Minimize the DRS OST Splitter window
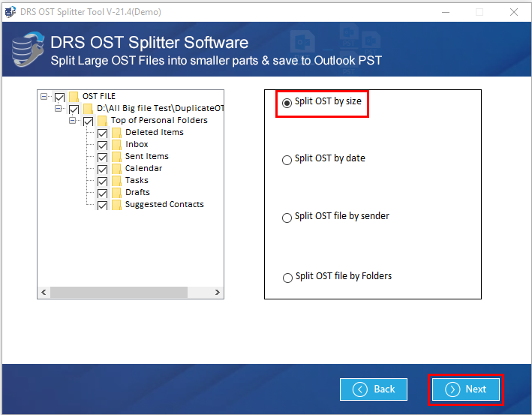 (x=446, y=12)
